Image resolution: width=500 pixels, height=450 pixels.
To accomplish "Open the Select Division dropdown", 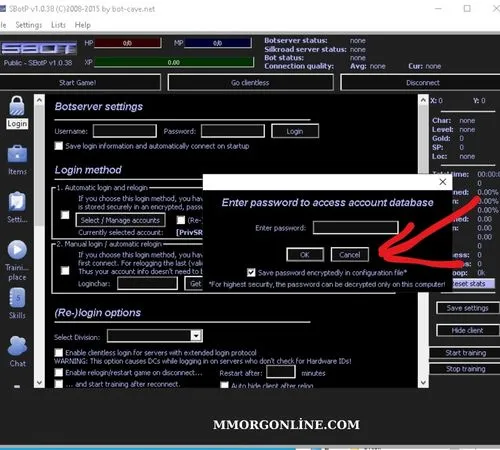I will click(x=196, y=336).
